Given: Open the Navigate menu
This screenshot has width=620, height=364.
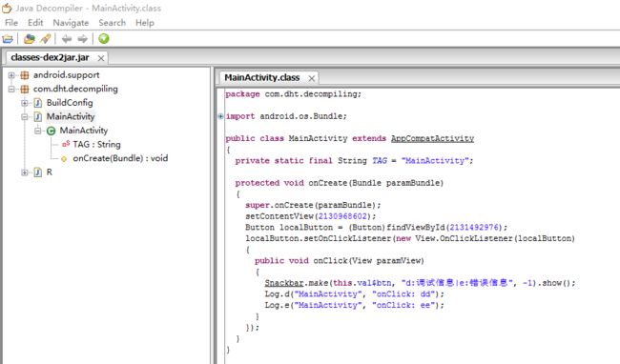Looking at the screenshot, I should tap(71, 23).
